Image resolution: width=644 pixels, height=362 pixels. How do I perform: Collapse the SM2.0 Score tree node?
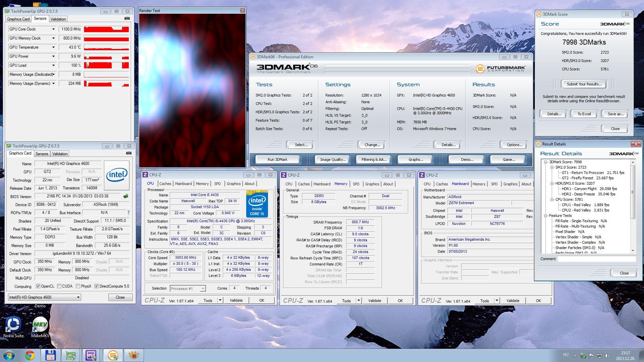click(552, 167)
